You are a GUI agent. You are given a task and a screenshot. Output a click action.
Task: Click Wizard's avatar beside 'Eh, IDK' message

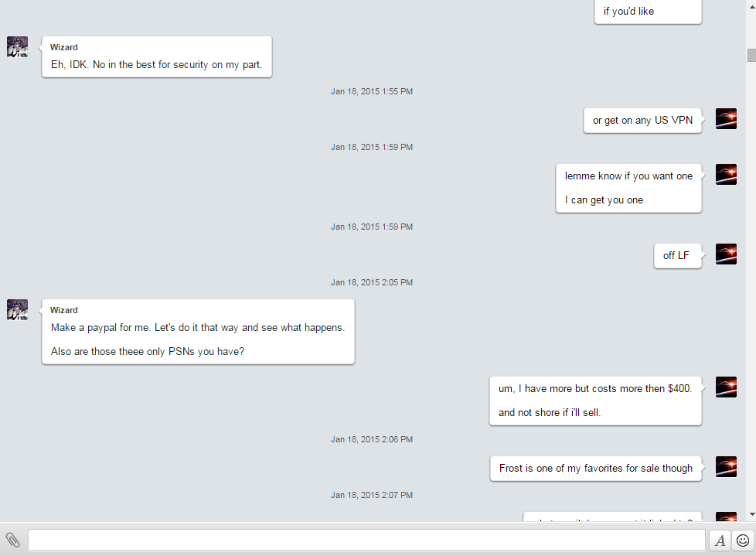point(17,46)
